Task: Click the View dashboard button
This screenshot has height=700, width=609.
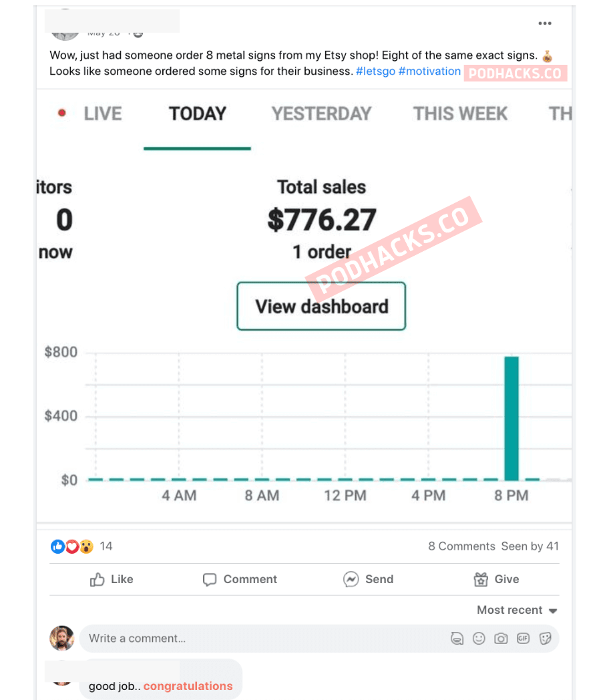Action: click(x=321, y=307)
